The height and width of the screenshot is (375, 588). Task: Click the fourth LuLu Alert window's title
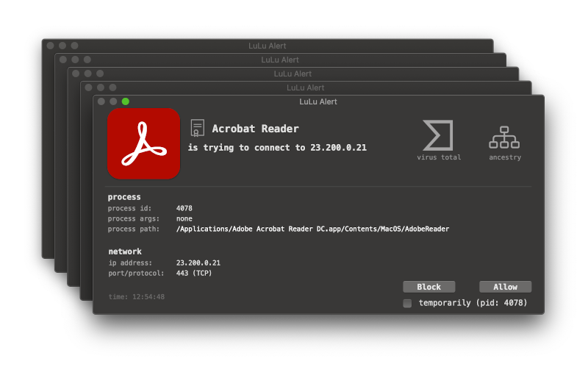pyautogui.click(x=306, y=87)
